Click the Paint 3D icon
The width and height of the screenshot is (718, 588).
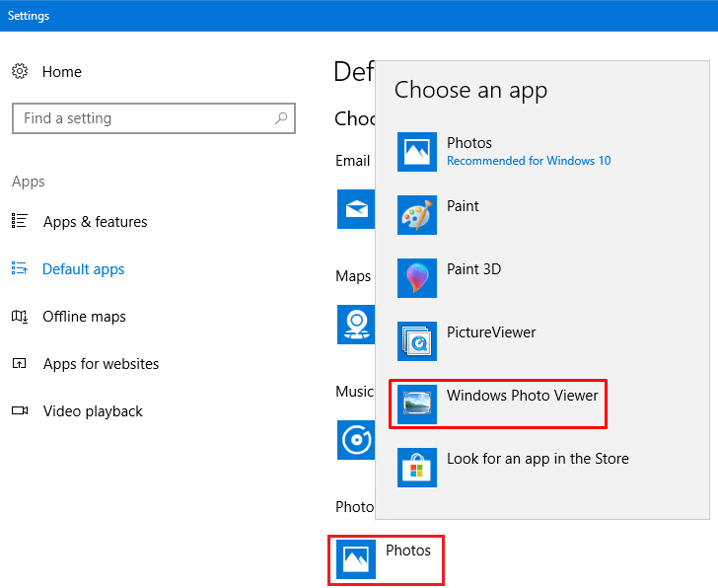coord(416,278)
